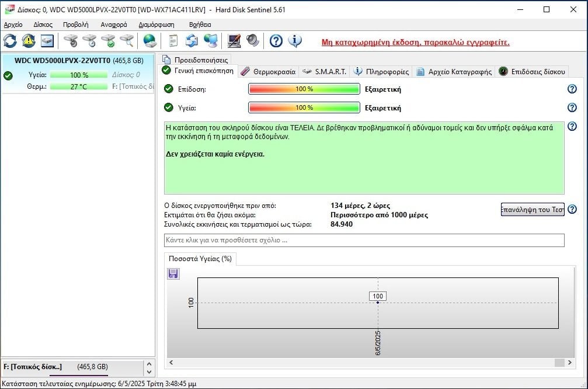Click help icon next to Επανάληψη του Τεστ
This screenshot has width=588, height=389.
[x=572, y=209]
